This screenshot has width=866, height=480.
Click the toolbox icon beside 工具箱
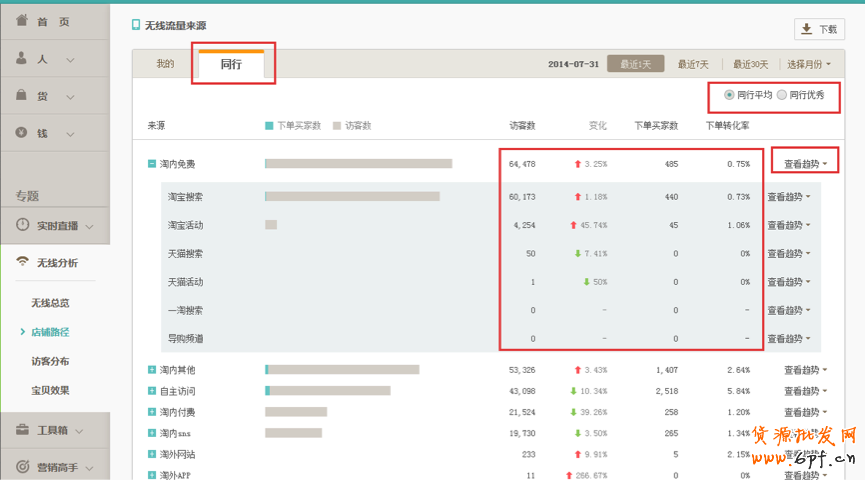click(22, 430)
